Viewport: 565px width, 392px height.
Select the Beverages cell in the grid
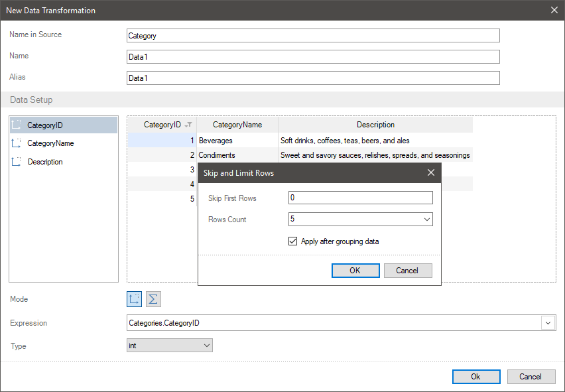(x=237, y=141)
